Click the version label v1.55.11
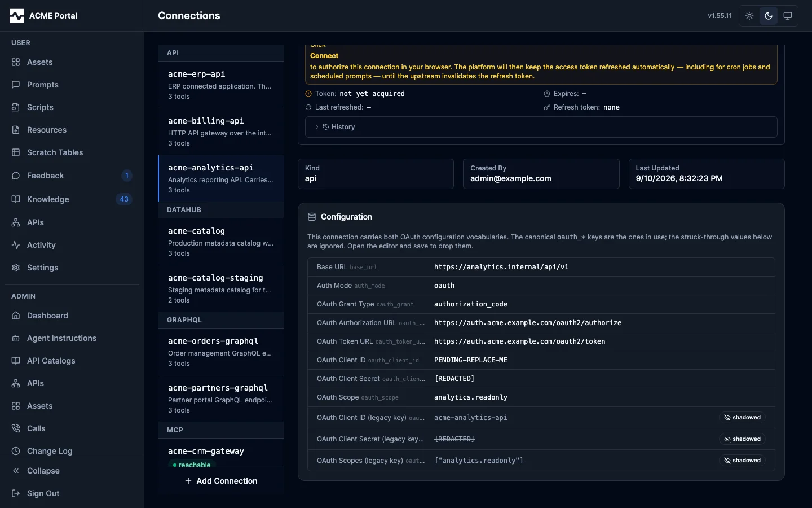The image size is (812, 508). click(720, 16)
